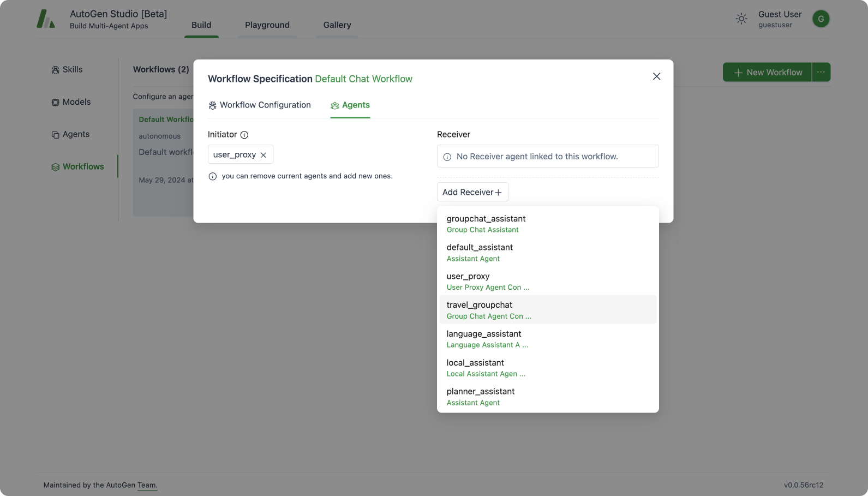The width and height of the screenshot is (868, 496).
Task: Click the Workflows (2) heading
Action: coord(161,69)
